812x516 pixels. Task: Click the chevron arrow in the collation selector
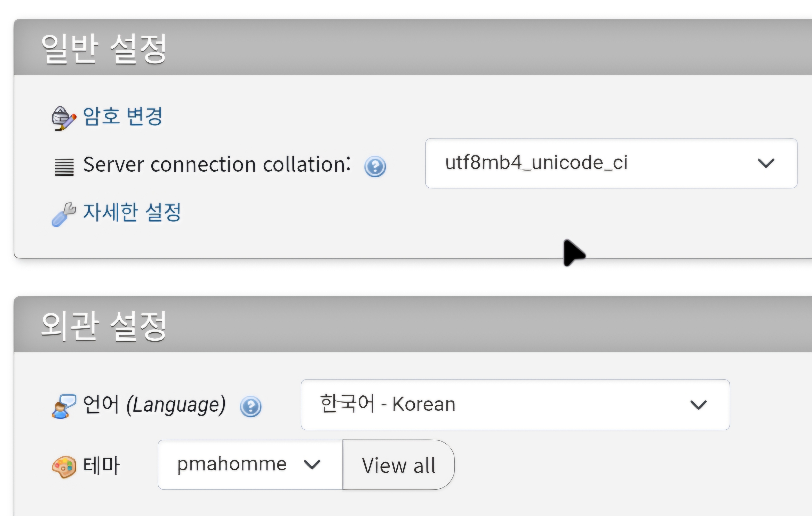tap(765, 163)
